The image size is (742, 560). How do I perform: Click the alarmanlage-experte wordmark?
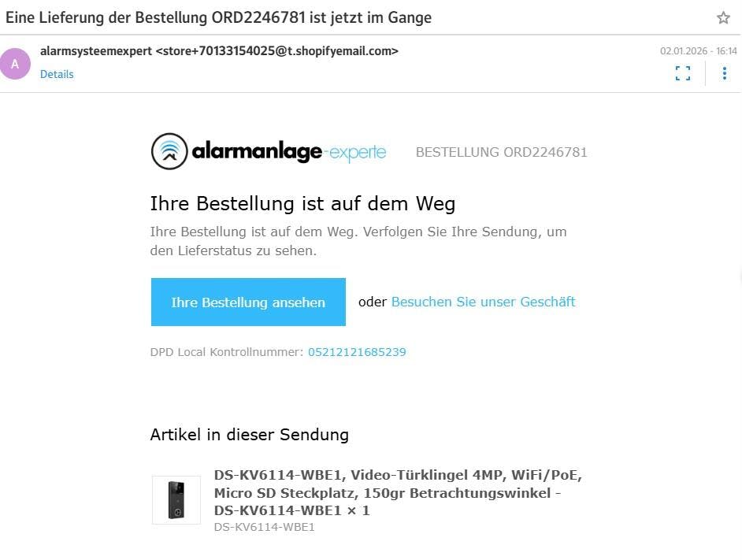(289, 152)
